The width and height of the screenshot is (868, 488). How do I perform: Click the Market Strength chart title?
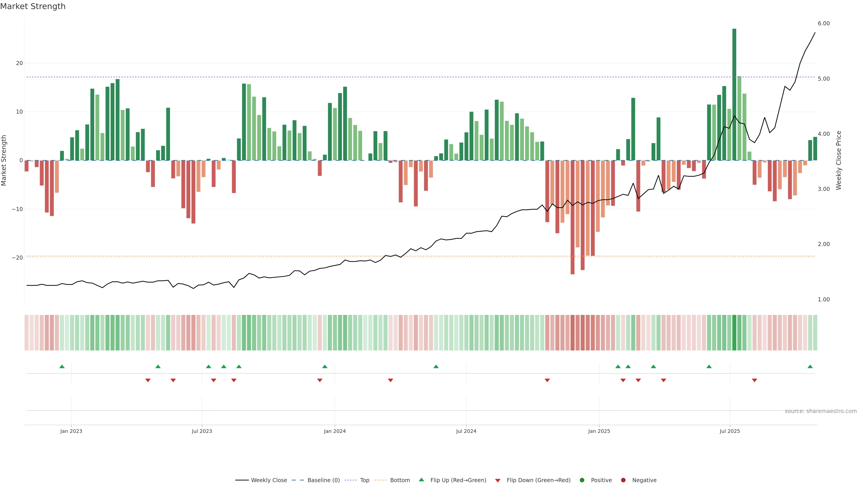coord(33,6)
